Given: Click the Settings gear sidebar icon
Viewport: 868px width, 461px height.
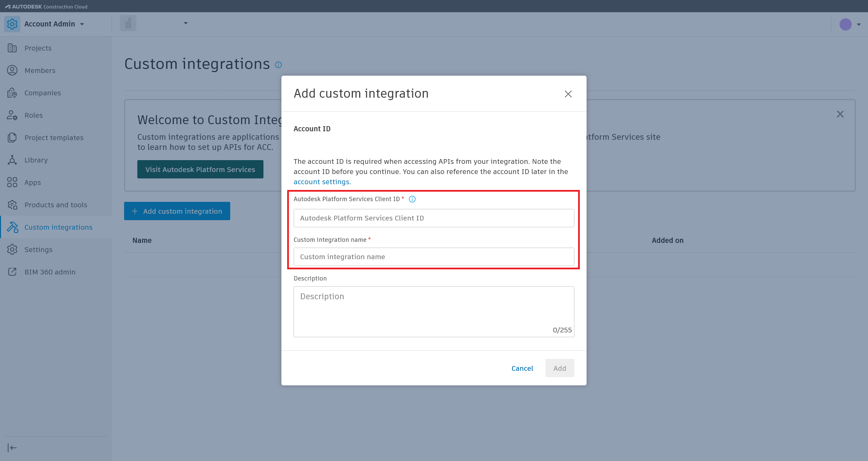Looking at the screenshot, I should click(12, 250).
